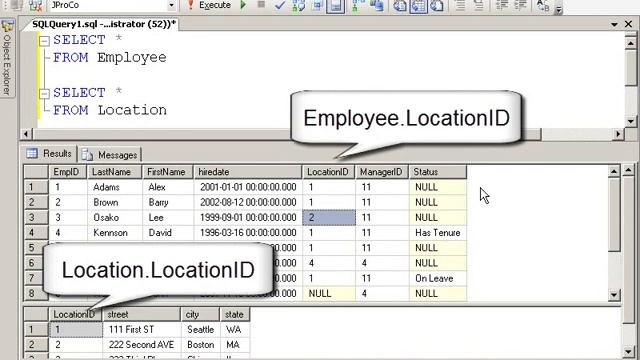Collapse the SELECT FROM Location block
The image size is (640, 360).
coord(44,94)
